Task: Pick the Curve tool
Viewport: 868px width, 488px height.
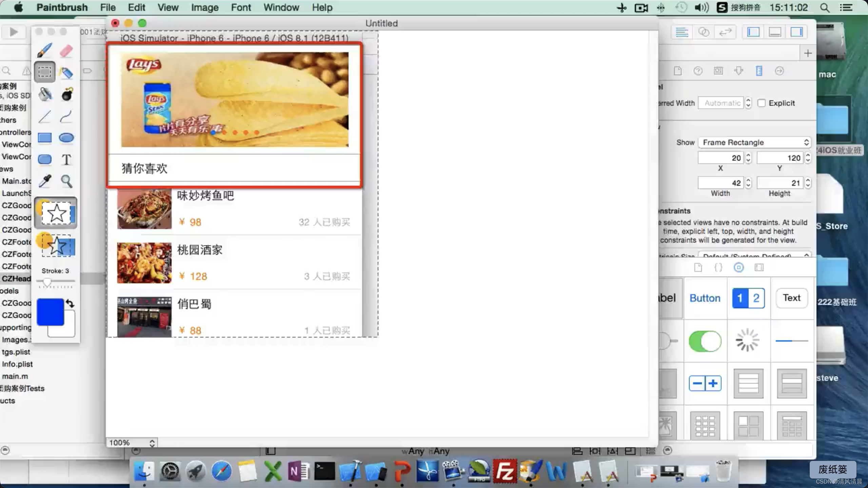Action: click(x=66, y=116)
